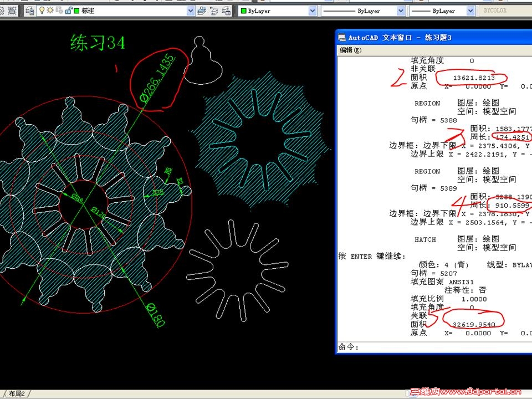This screenshot has height=399, width=532.
Task: Click Make Object's Layer Current icon
Action: (202, 11)
